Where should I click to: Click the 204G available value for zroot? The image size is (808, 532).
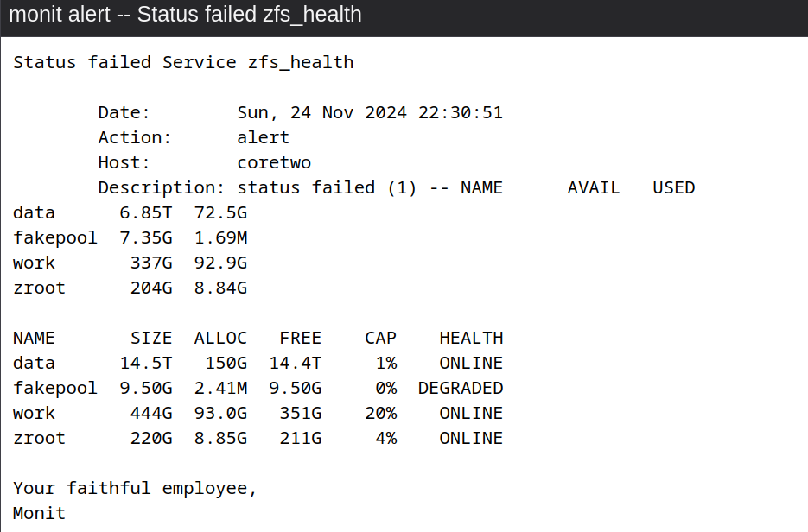click(x=151, y=288)
